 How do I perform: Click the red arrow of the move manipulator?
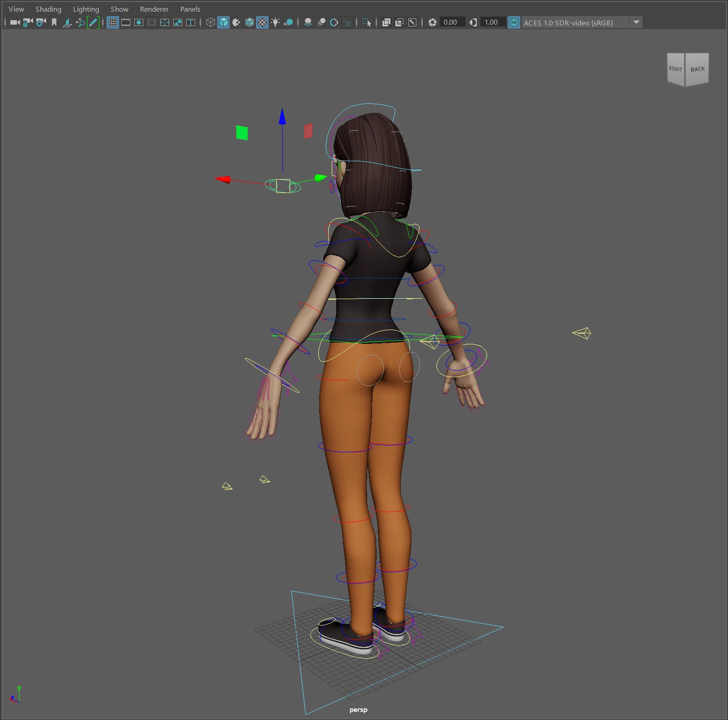223,180
